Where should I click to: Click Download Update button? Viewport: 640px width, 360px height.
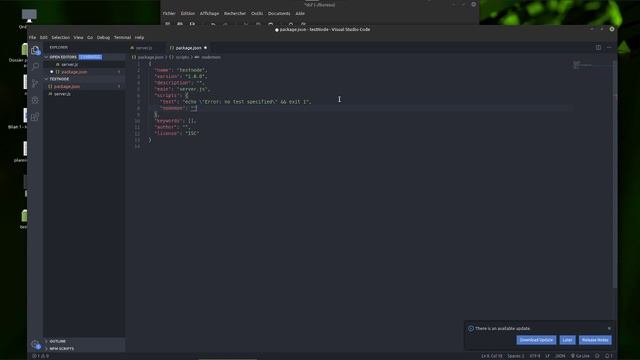tap(536, 340)
